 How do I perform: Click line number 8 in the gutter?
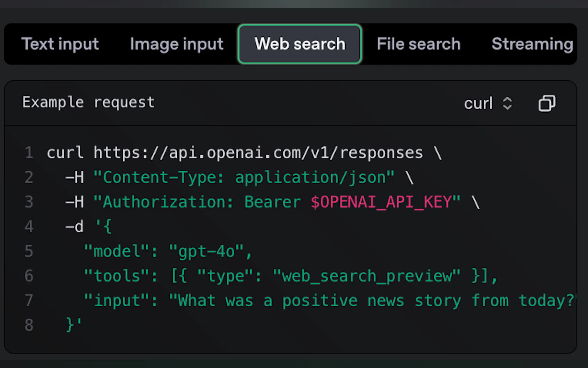coord(29,325)
